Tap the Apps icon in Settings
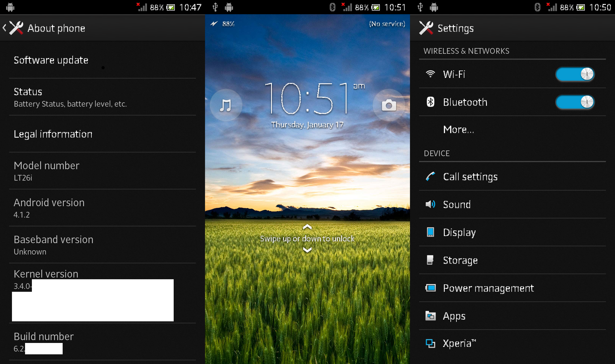 (430, 316)
